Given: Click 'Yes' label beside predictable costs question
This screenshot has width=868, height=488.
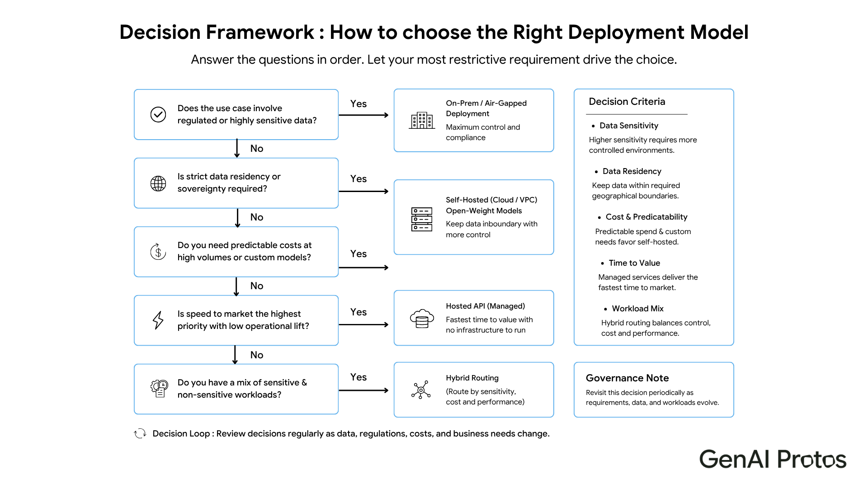Looking at the screenshot, I should point(359,254).
